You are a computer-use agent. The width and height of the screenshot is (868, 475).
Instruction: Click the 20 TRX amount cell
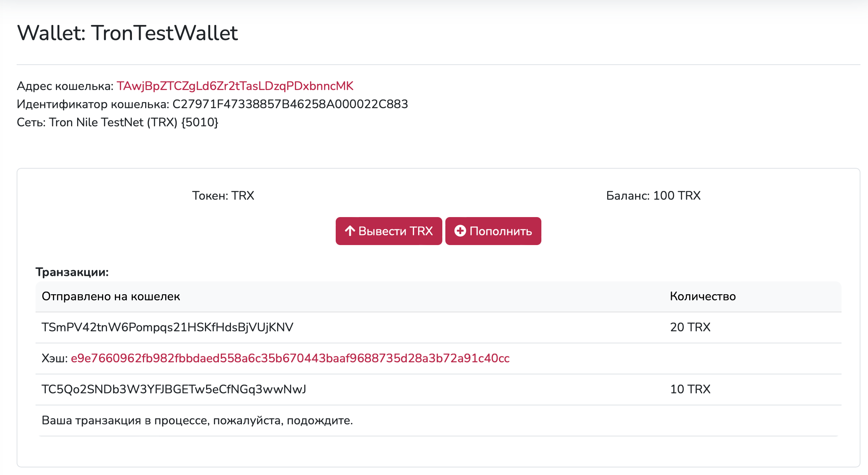pyautogui.click(x=690, y=327)
